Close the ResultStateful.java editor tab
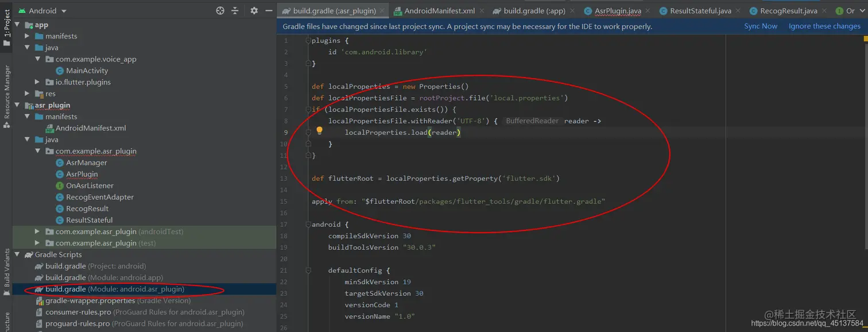The image size is (868, 332). 738,11
